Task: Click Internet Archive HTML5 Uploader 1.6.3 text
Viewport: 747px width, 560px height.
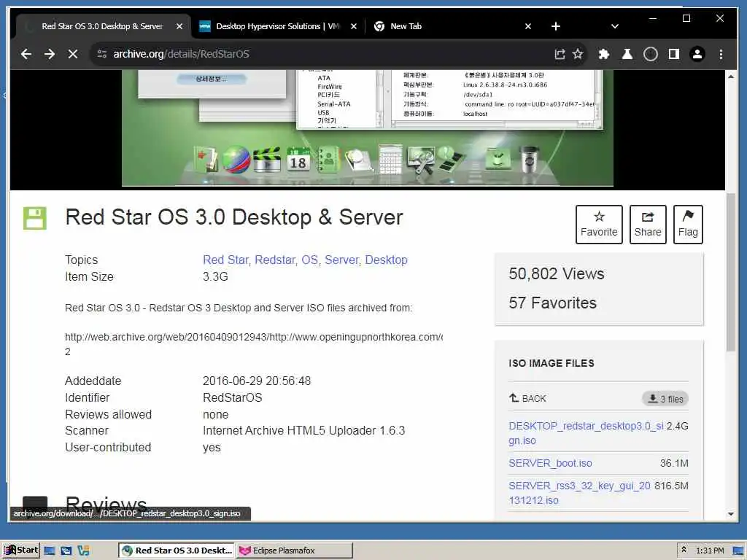Action: click(x=304, y=430)
